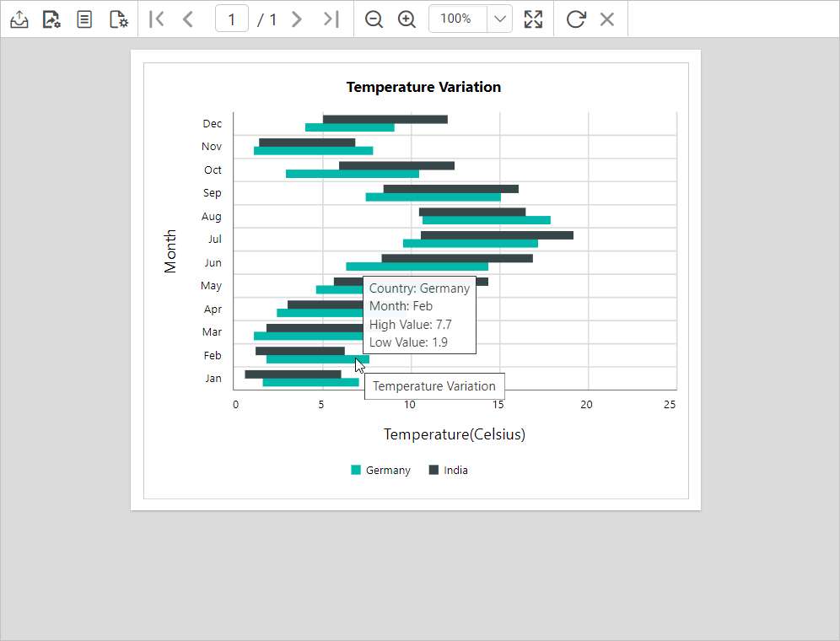Activate the Fit to Page icon
The width and height of the screenshot is (840, 641).
coord(533,19)
